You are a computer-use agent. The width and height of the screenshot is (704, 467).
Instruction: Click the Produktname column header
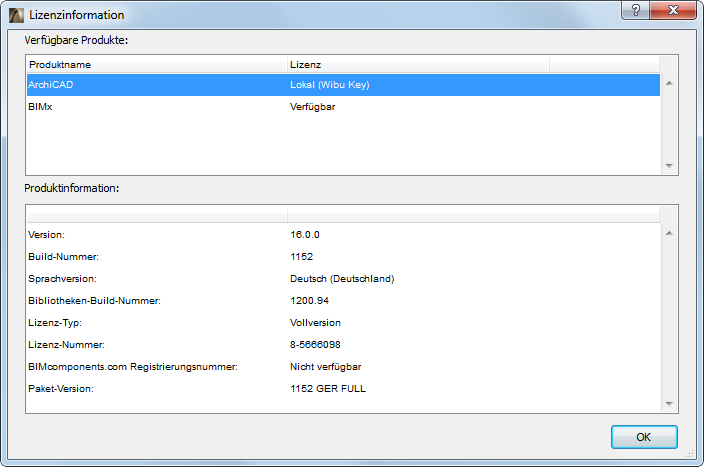coord(157,65)
